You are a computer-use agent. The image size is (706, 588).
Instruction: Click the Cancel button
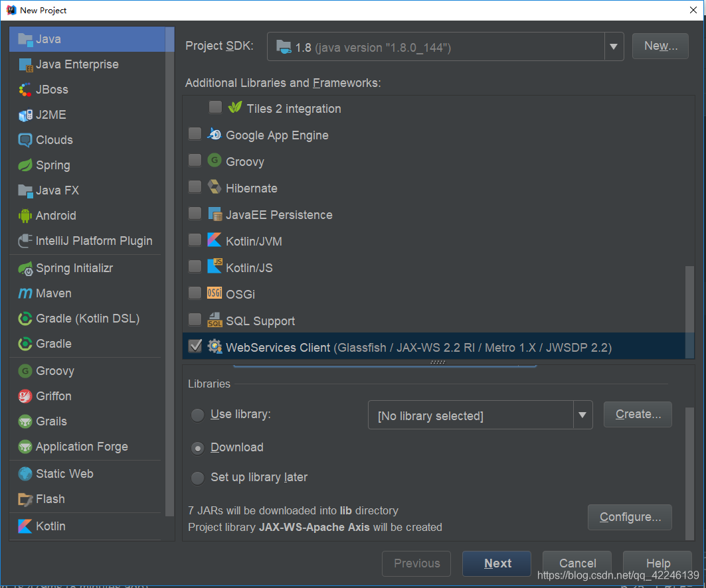tap(576, 563)
